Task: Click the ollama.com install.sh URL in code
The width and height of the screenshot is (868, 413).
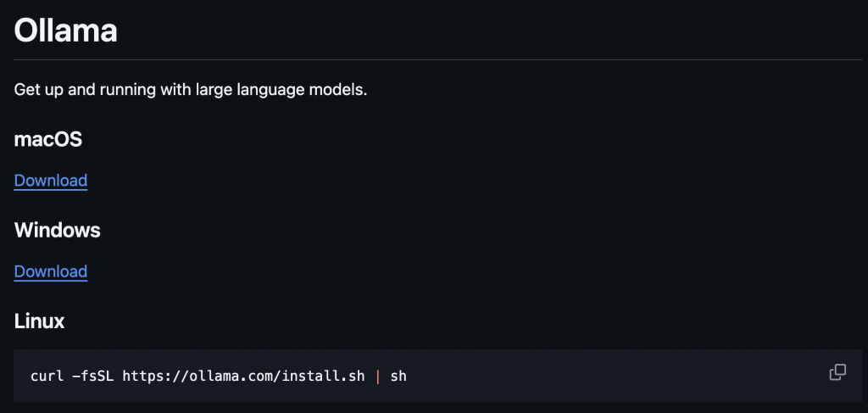Action: (x=243, y=377)
